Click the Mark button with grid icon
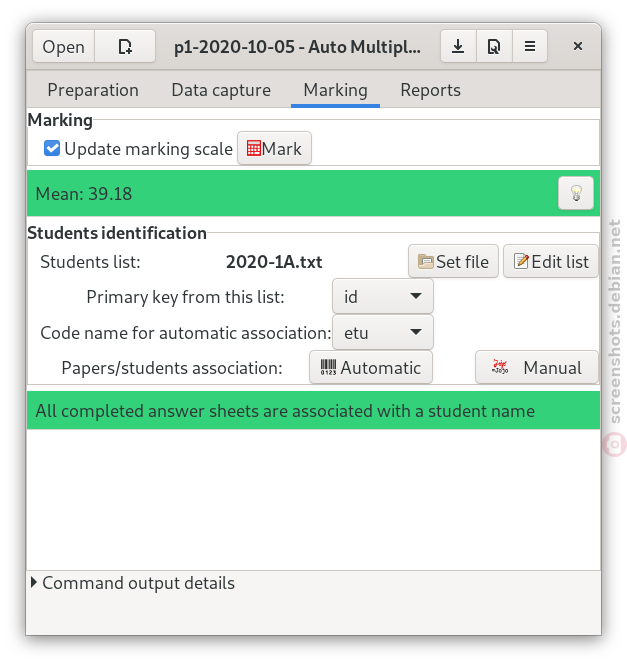The width and height of the screenshot is (627, 664). pyautogui.click(x=274, y=149)
